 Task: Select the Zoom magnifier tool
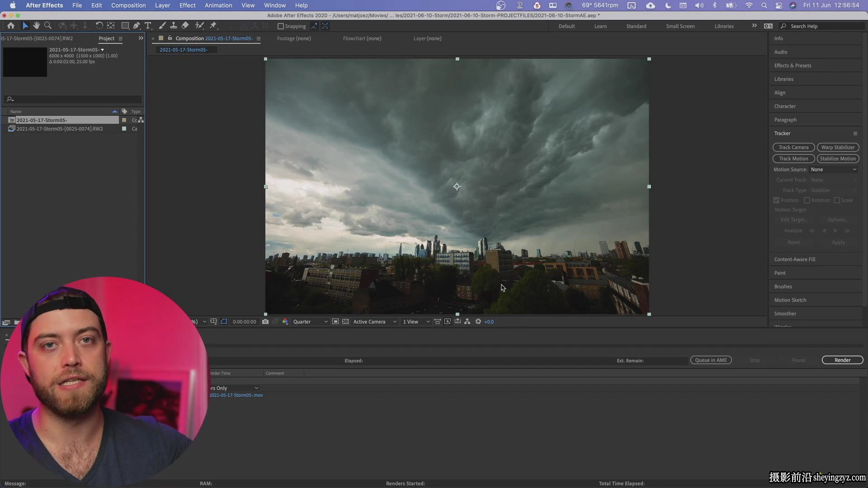[47, 26]
